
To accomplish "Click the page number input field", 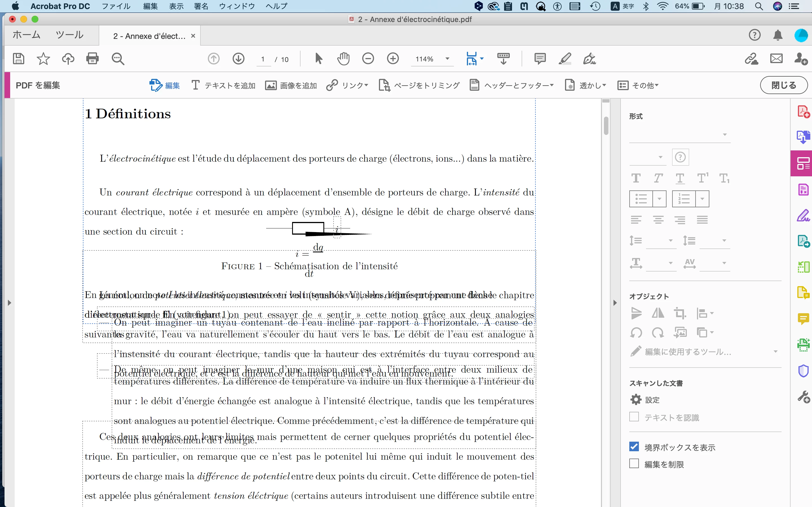I will click(x=263, y=59).
